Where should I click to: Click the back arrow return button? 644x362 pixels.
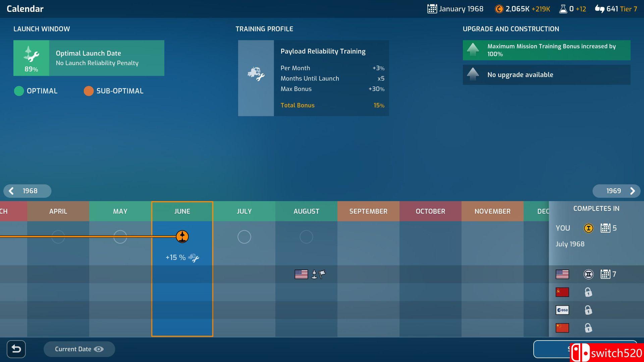[17, 349]
